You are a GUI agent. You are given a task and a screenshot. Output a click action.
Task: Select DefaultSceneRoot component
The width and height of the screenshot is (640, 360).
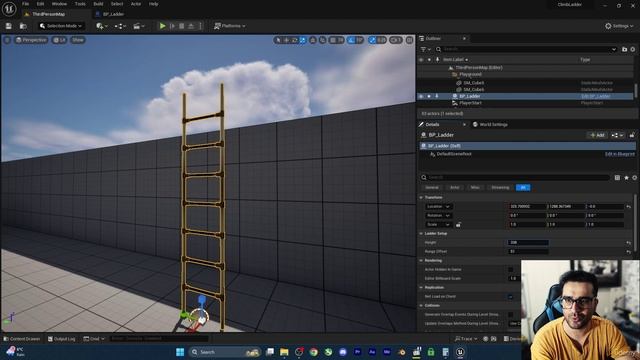click(454, 154)
